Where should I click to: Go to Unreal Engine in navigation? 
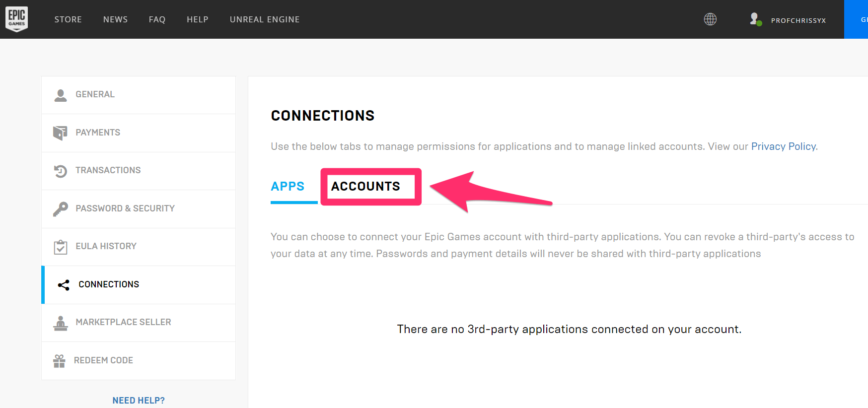265,19
